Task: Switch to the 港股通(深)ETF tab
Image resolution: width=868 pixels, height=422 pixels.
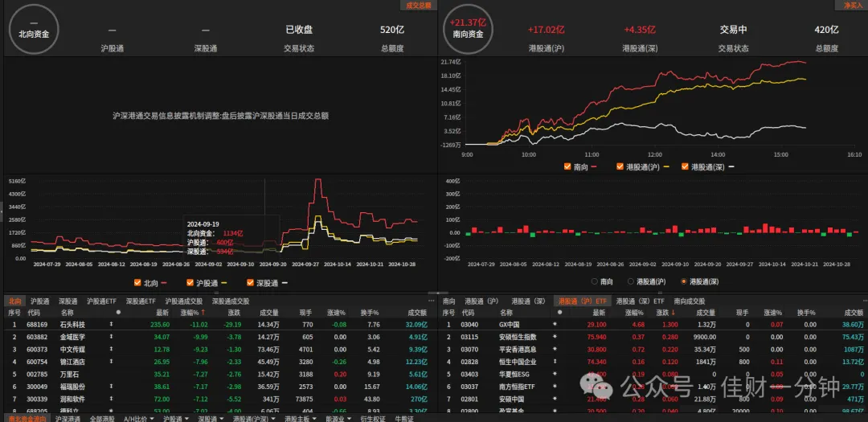Action: (x=640, y=301)
